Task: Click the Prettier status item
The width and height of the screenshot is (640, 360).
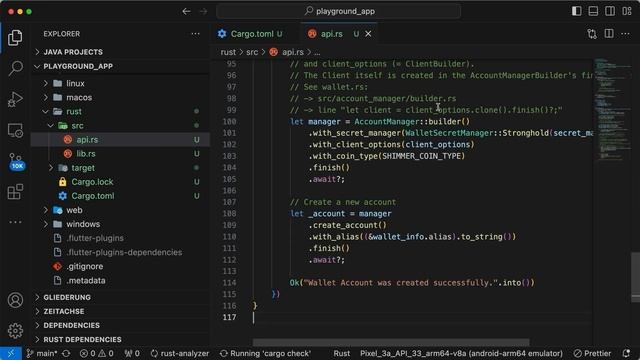Action: 593,353
